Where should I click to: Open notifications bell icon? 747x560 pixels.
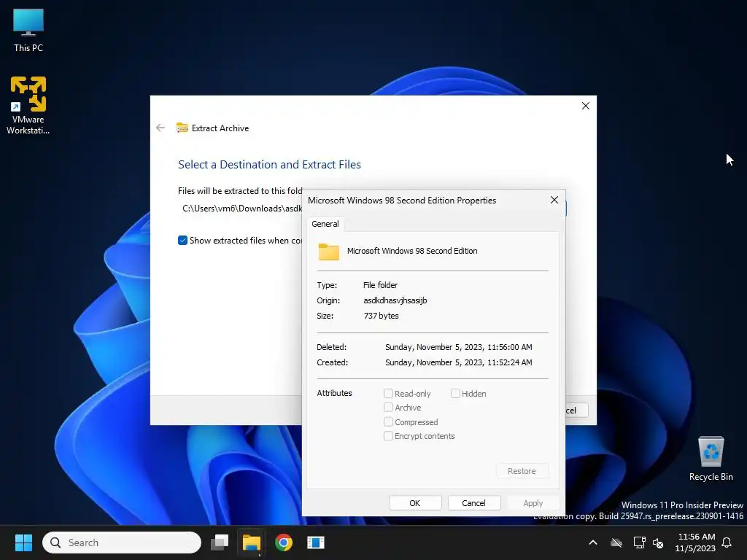727,542
